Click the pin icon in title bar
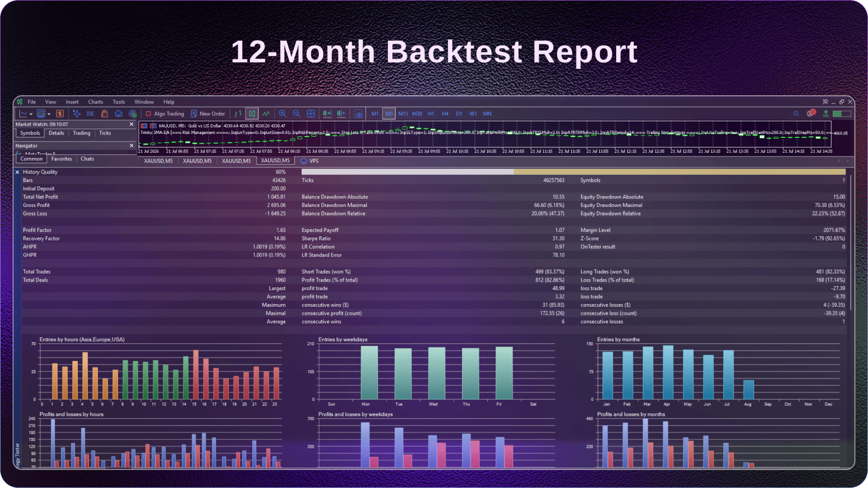This screenshot has height=488, width=868. tap(826, 102)
